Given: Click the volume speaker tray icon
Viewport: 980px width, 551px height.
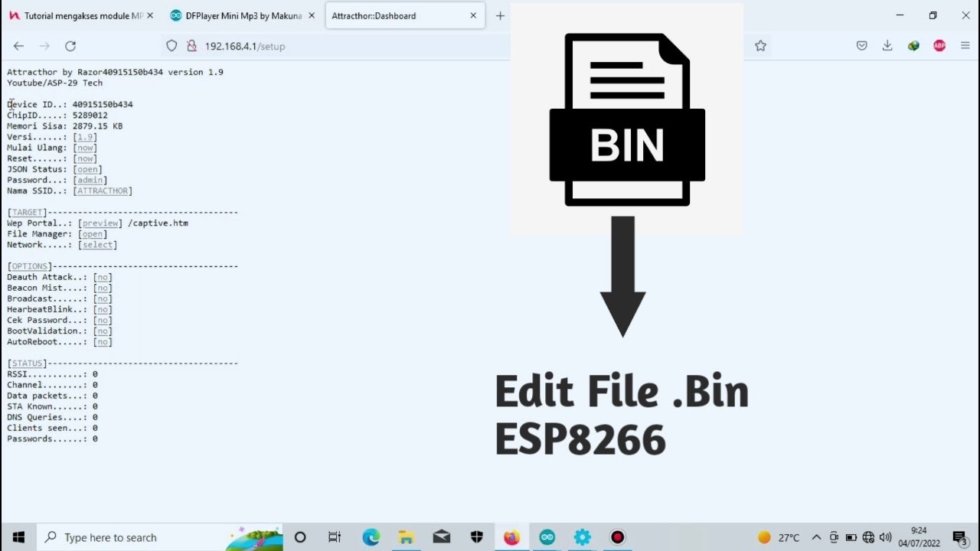Looking at the screenshot, I should point(886,537).
